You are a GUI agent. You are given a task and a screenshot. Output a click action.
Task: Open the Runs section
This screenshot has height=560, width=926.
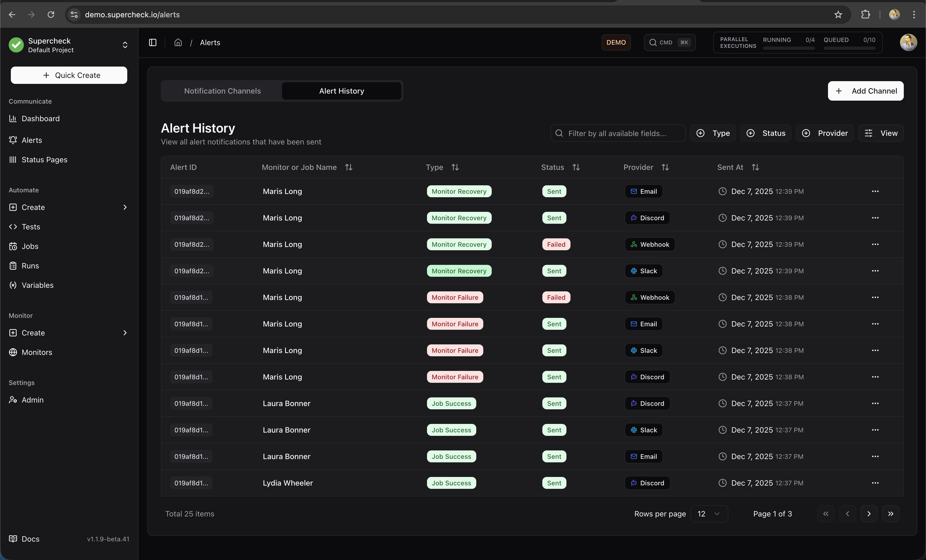[x=30, y=266]
